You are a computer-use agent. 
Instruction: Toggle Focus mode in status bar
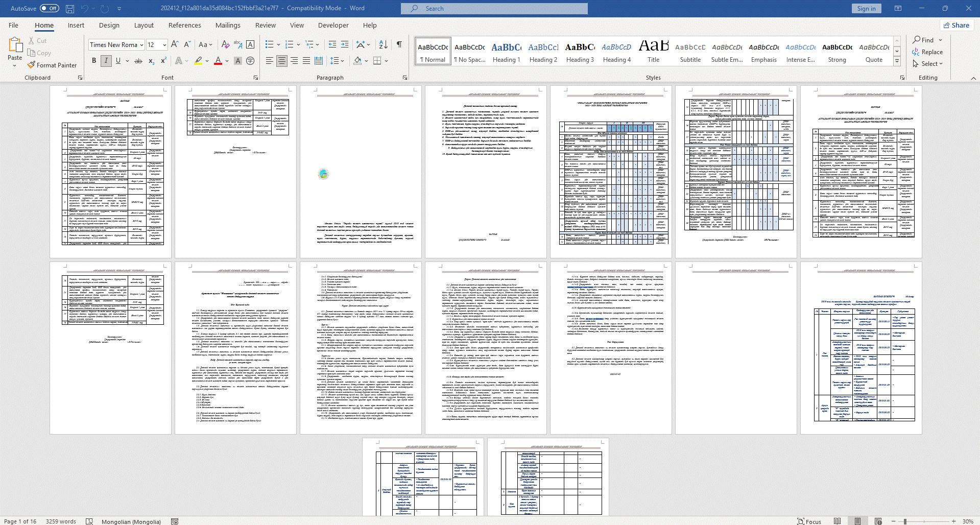tap(809, 521)
